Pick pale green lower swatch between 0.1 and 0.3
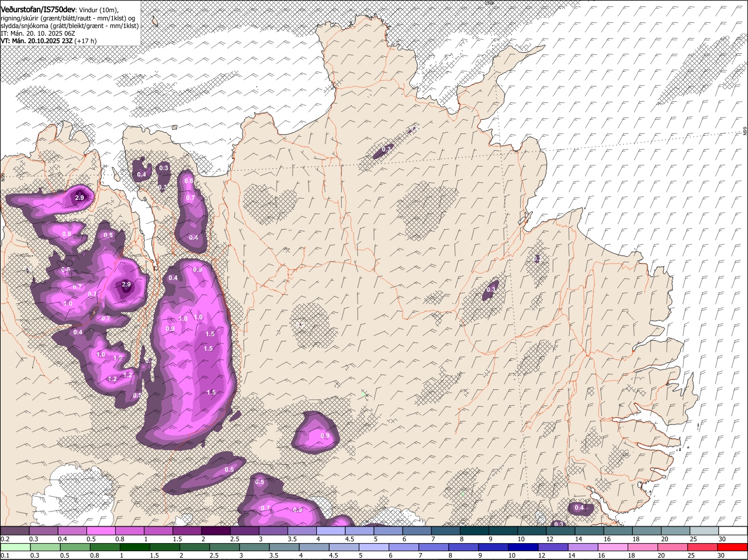748x560 pixels. tap(15, 547)
